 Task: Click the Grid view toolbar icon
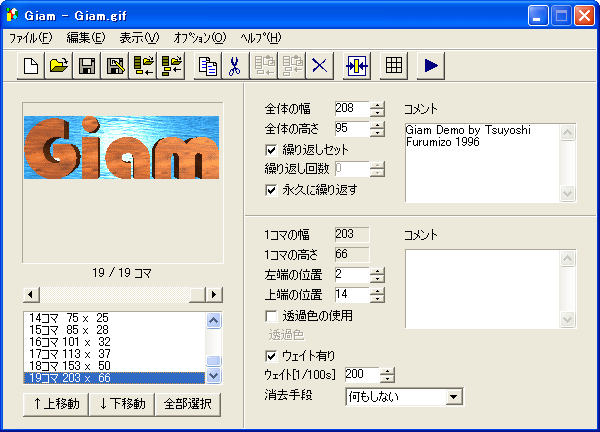(x=394, y=66)
